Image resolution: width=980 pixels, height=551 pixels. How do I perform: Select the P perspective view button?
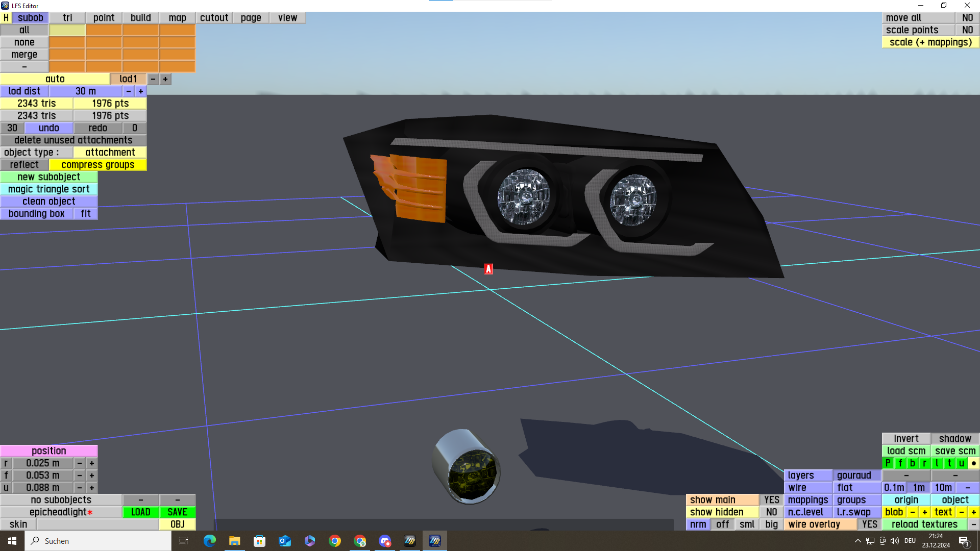888,463
